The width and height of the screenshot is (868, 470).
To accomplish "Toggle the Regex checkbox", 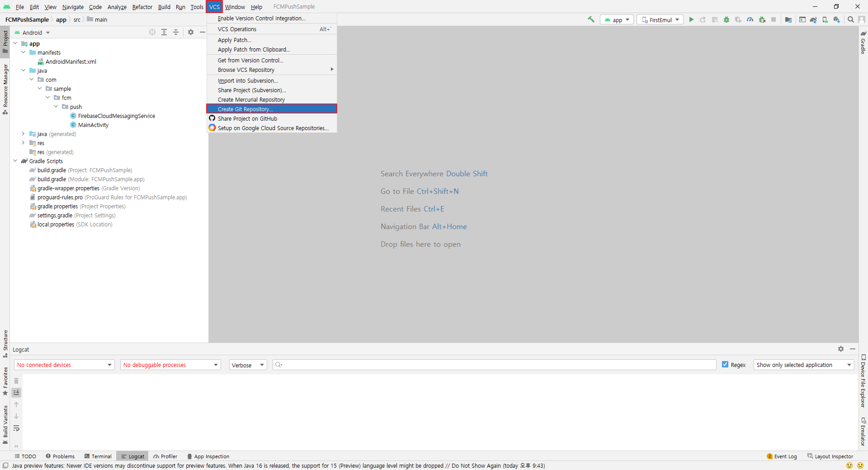I will 725,365.
